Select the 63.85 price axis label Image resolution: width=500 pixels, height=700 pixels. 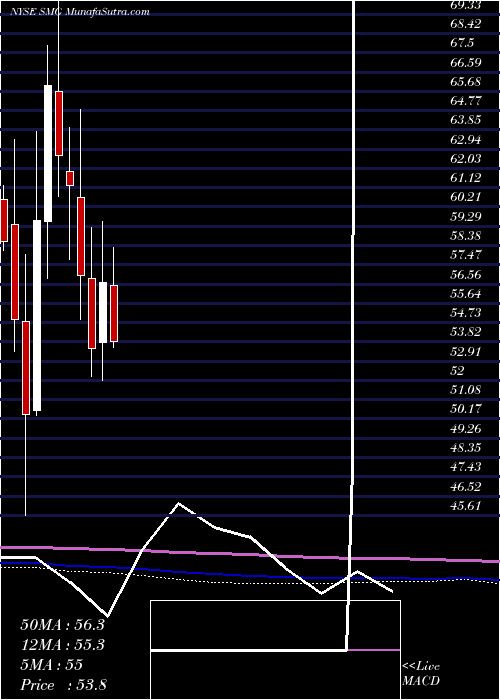point(466,120)
